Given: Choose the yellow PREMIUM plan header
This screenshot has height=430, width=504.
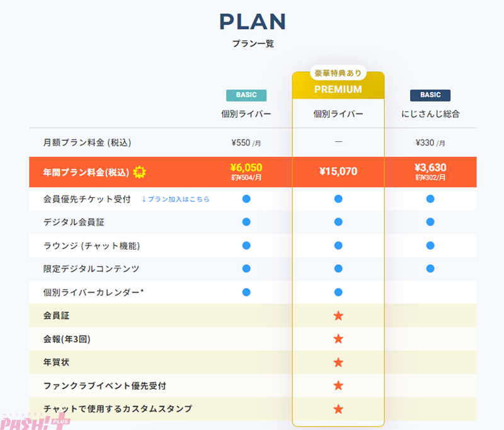Looking at the screenshot, I should pyautogui.click(x=338, y=90).
